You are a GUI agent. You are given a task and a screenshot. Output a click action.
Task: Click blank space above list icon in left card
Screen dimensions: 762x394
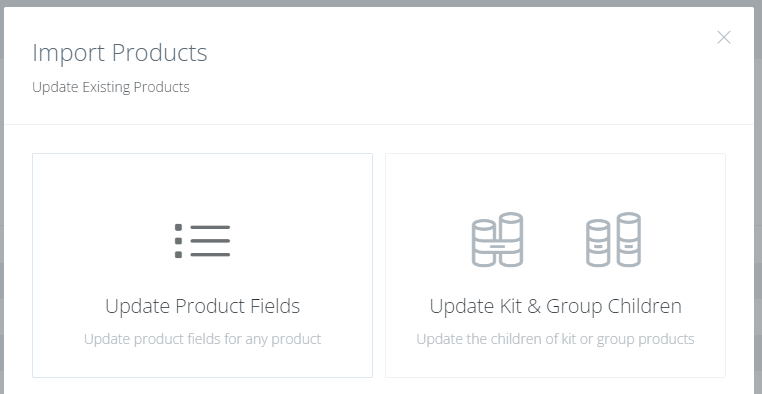[x=202, y=187]
